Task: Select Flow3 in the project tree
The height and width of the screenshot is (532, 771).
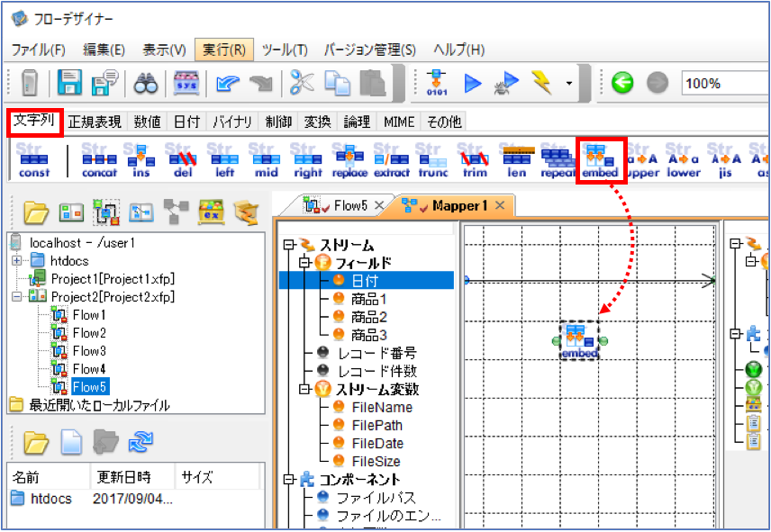Action: pos(89,351)
